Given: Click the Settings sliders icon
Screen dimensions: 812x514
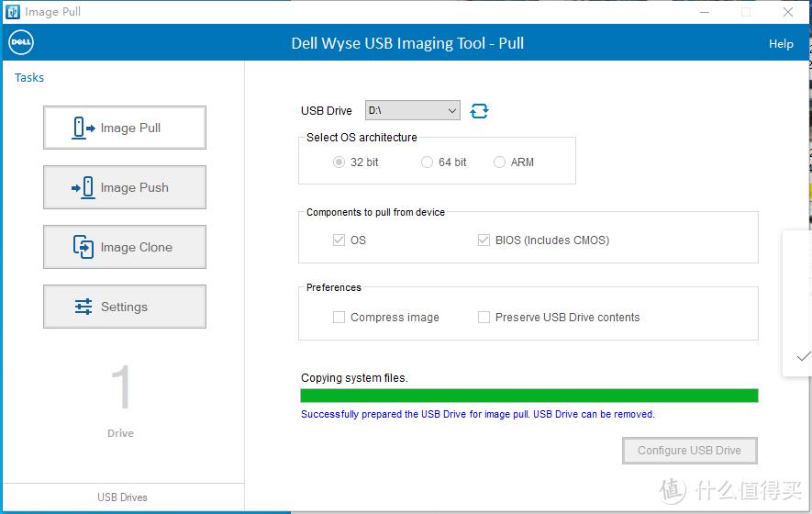Looking at the screenshot, I should [83, 307].
